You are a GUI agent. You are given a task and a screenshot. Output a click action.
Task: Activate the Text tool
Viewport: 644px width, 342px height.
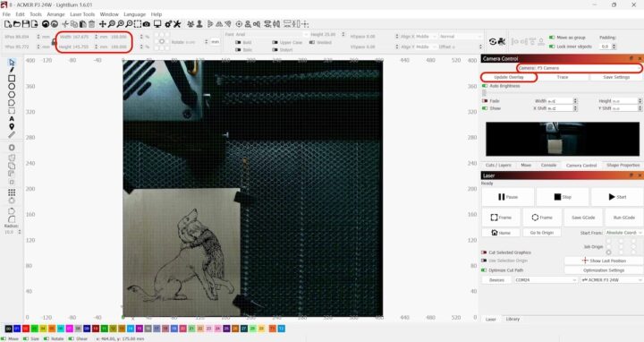click(x=12, y=118)
